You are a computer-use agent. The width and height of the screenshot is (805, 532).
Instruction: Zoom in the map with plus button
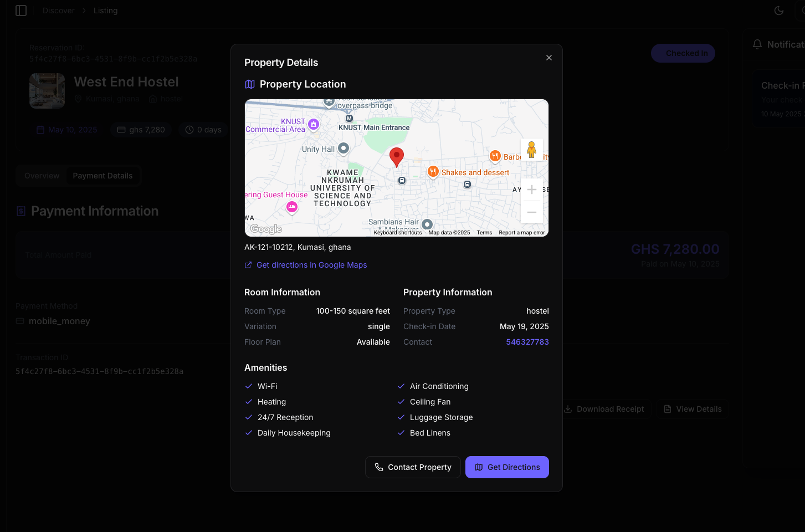point(531,190)
